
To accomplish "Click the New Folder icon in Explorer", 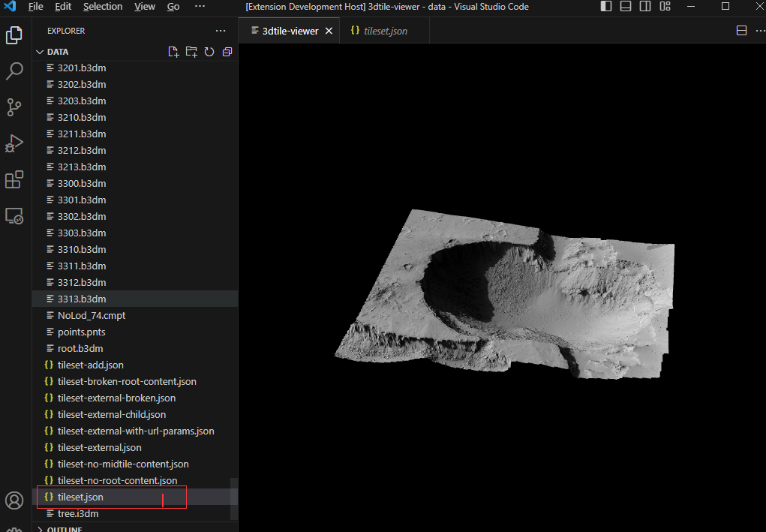I will 191,52.
